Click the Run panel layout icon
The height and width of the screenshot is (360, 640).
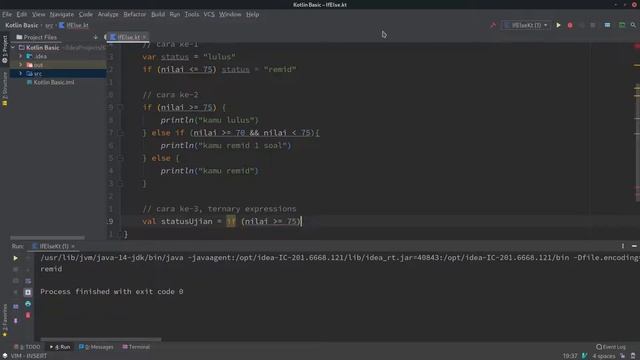16,306
